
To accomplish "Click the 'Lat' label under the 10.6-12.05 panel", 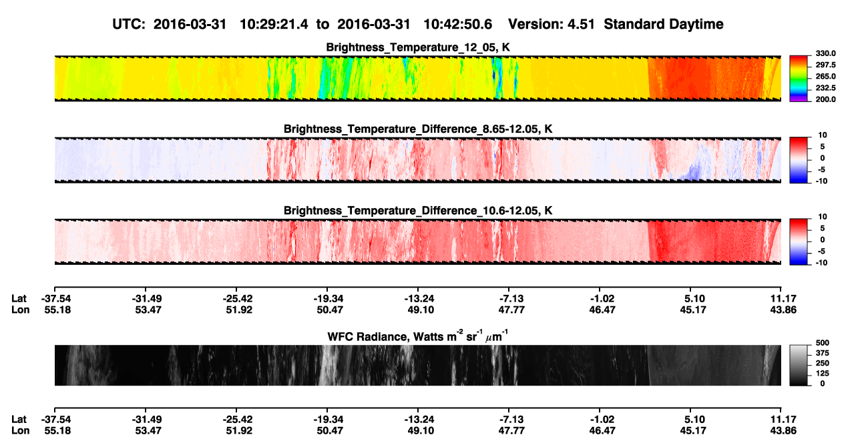I will (x=19, y=299).
